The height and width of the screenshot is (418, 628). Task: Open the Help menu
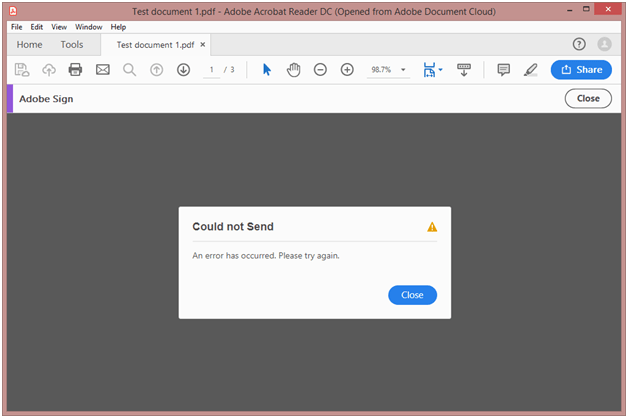tap(118, 27)
